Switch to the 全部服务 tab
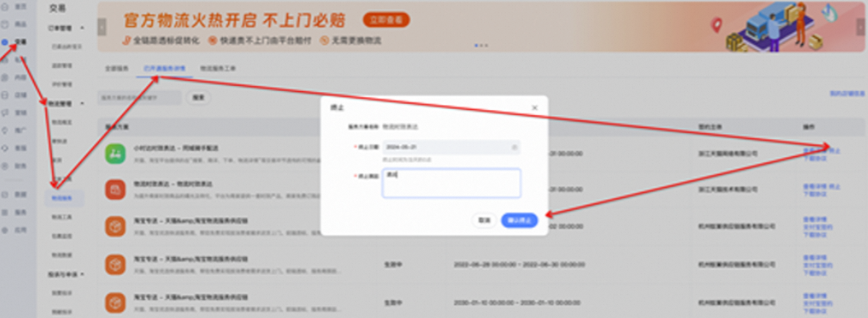The height and width of the screenshot is (318, 868). 117,69
